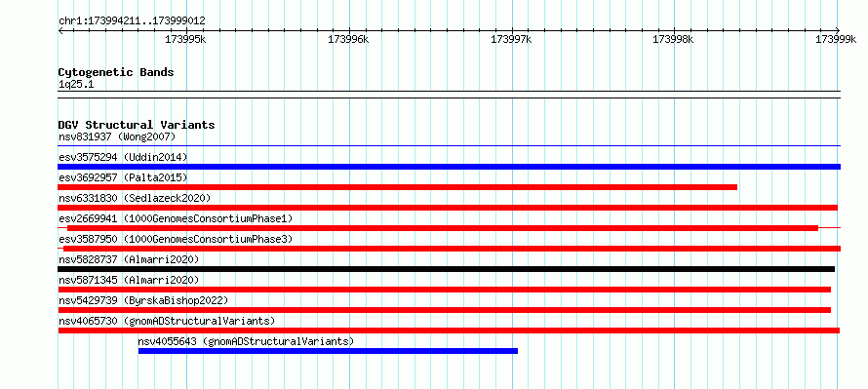This screenshot has width=868, height=389.
Task: Click the Cytogenetic Bands track title
Action: click(x=116, y=72)
